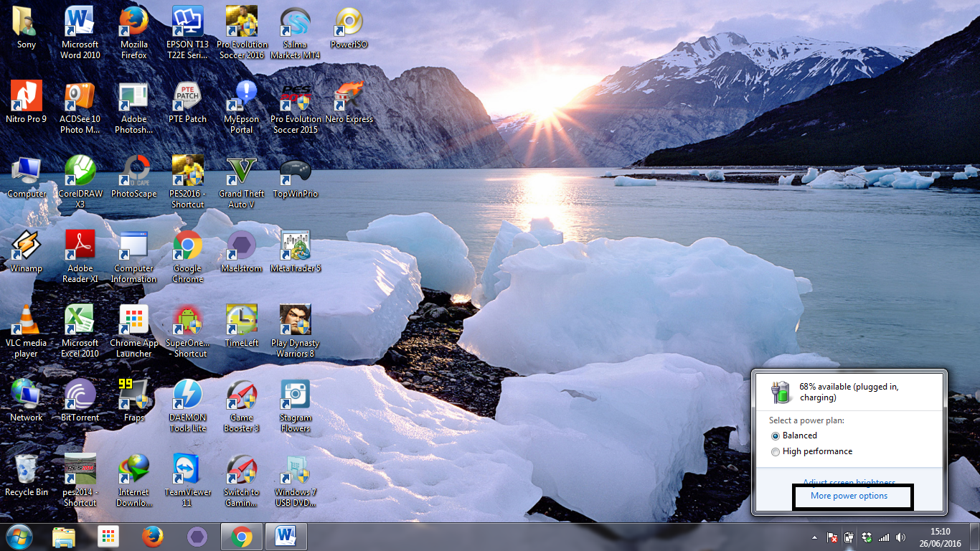Select the Computer desktop icon
This screenshot has height=551, width=980.
point(27,177)
